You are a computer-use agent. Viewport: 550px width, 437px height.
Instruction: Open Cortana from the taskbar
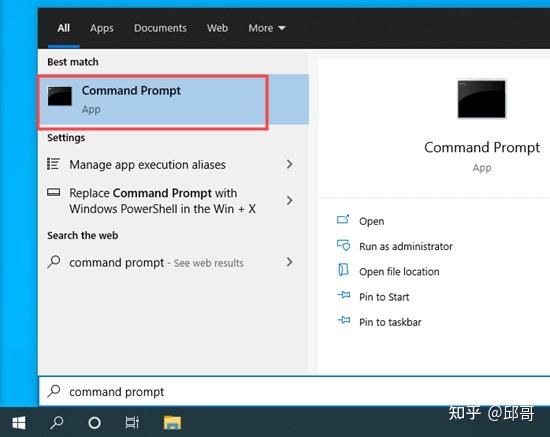click(x=94, y=423)
